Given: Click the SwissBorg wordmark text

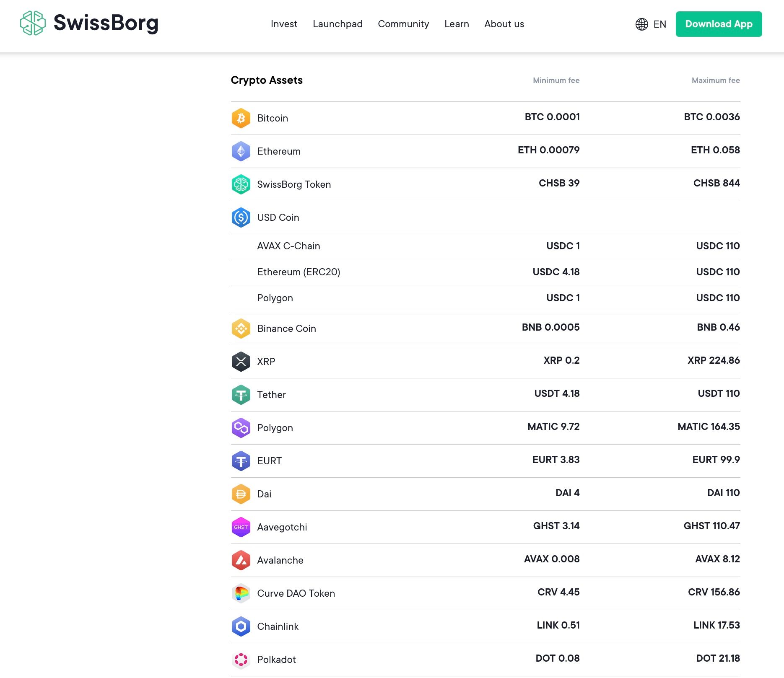Looking at the screenshot, I should [x=106, y=23].
